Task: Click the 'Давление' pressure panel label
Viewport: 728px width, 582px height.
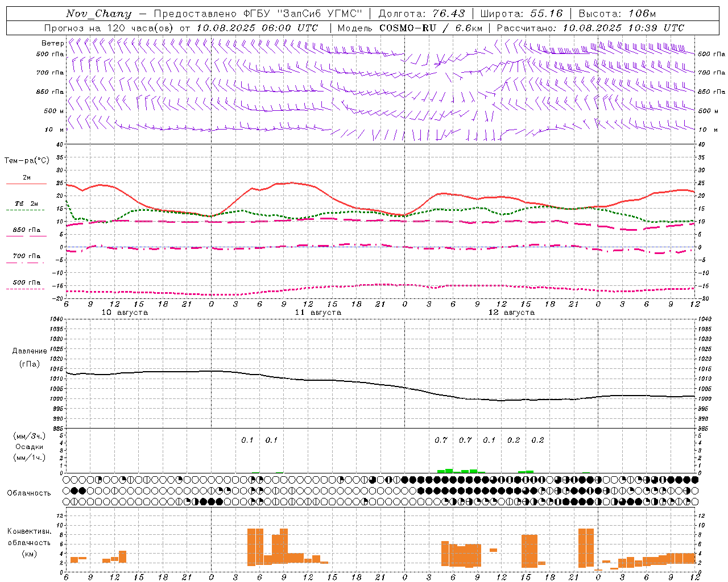Action: 30,351
